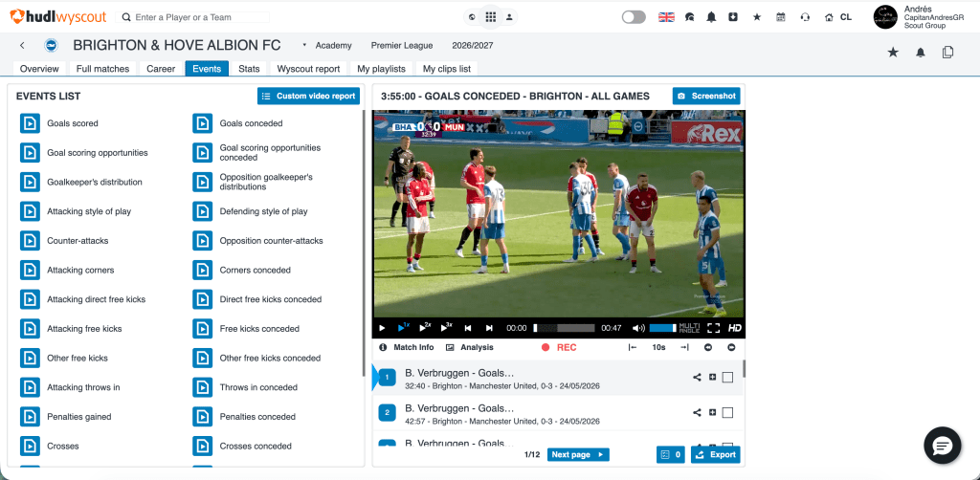Click the globe icon in header

click(471, 17)
